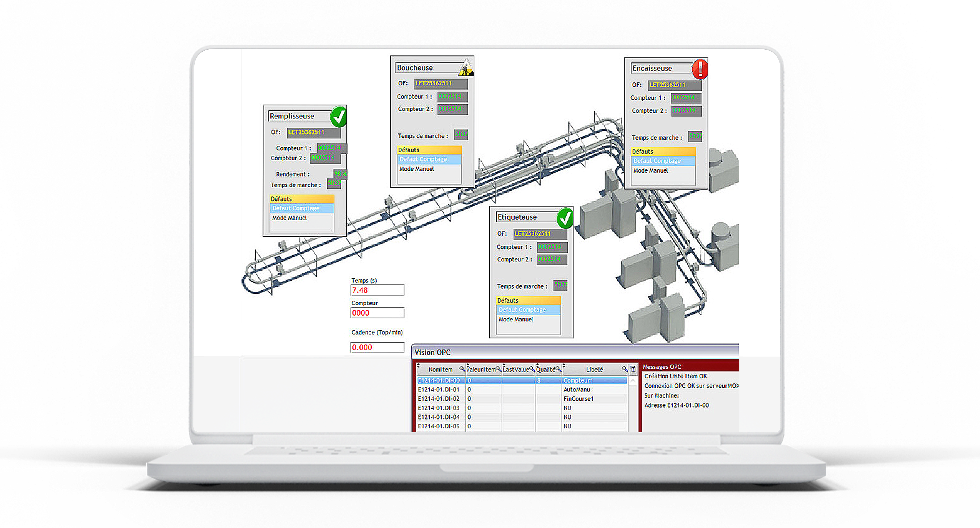Click Compteur 2 value on Boucheuse panel
The height and width of the screenshot is (528, 980).
pos(453,109)
